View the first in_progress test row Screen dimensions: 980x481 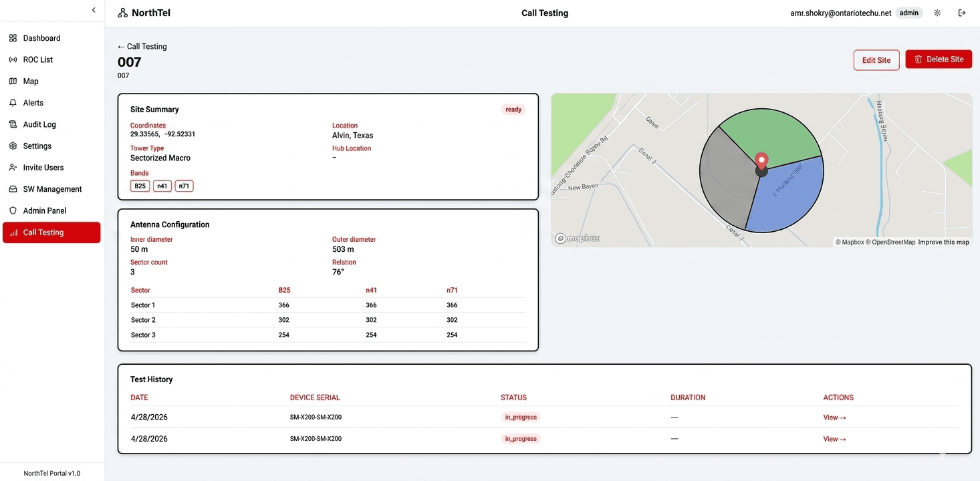[x=835, y=418]
